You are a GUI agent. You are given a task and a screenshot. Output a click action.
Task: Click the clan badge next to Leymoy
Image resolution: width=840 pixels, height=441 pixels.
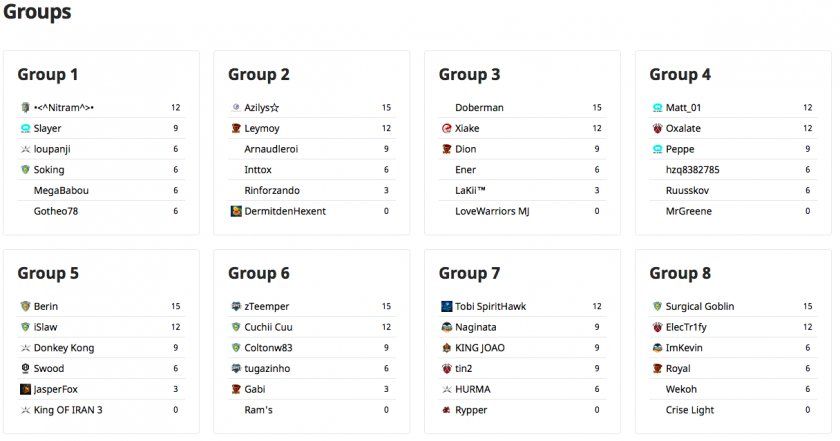pyautogui.click(x=236, y=128)
